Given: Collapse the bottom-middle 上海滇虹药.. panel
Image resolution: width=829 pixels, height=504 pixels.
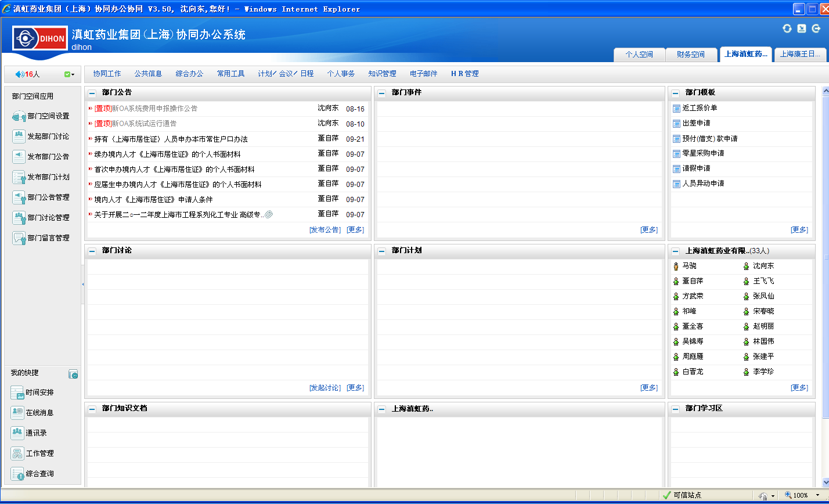Looking at the screenshot, I should pyautogui.click(x=382, y=409).
